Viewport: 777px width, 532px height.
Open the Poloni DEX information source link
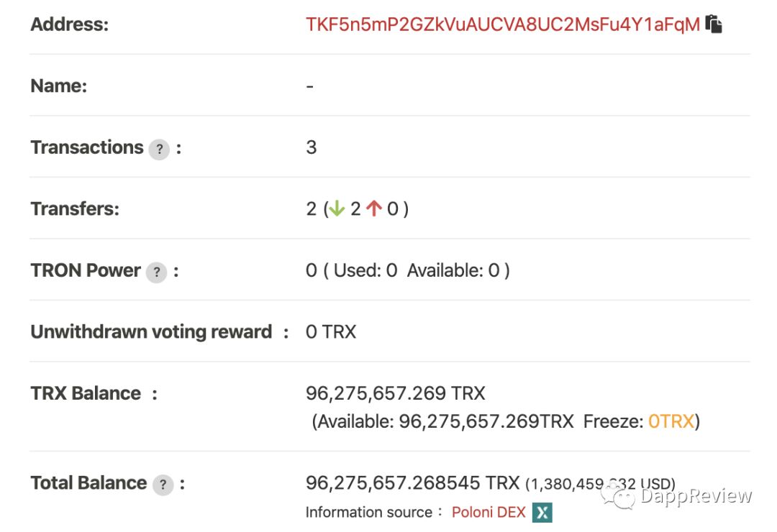pos(489,512)
